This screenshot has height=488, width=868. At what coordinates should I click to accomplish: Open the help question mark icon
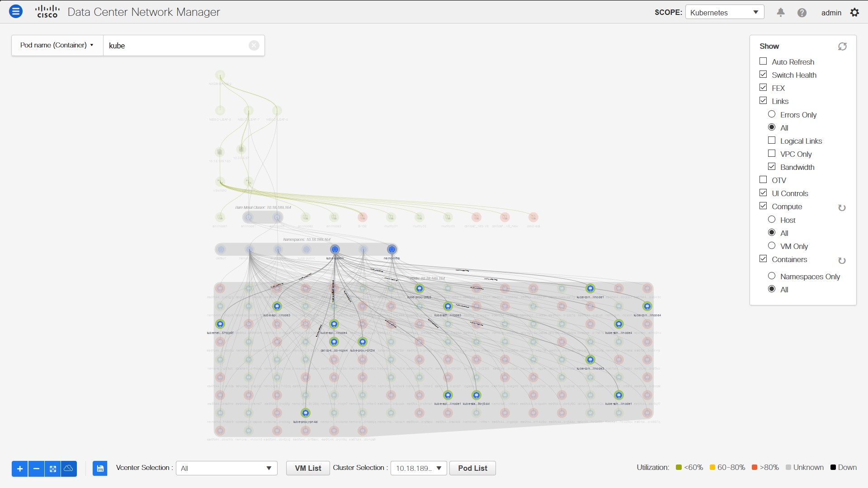pyautogui.click(x=802, y=13)
